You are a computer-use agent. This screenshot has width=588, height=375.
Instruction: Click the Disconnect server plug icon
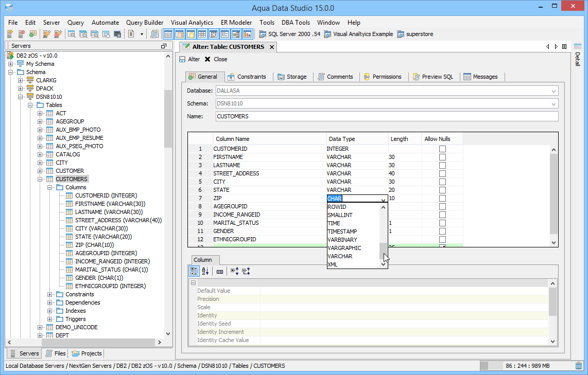click(x=58, y=34)
